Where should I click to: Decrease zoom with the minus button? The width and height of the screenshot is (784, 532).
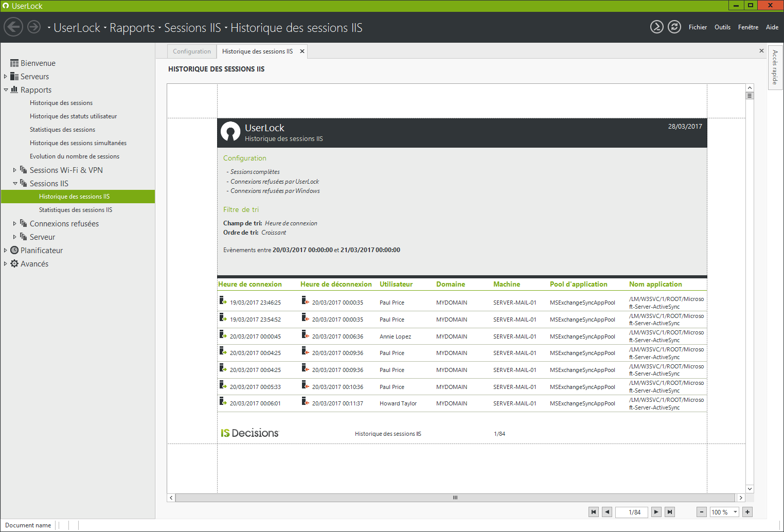click(702, 512)
